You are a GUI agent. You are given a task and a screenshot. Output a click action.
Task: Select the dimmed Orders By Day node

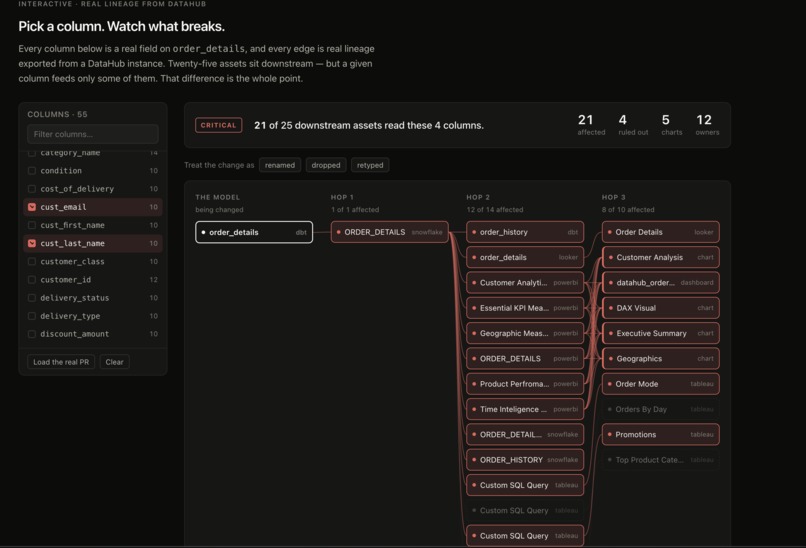[x=661, y=409]
